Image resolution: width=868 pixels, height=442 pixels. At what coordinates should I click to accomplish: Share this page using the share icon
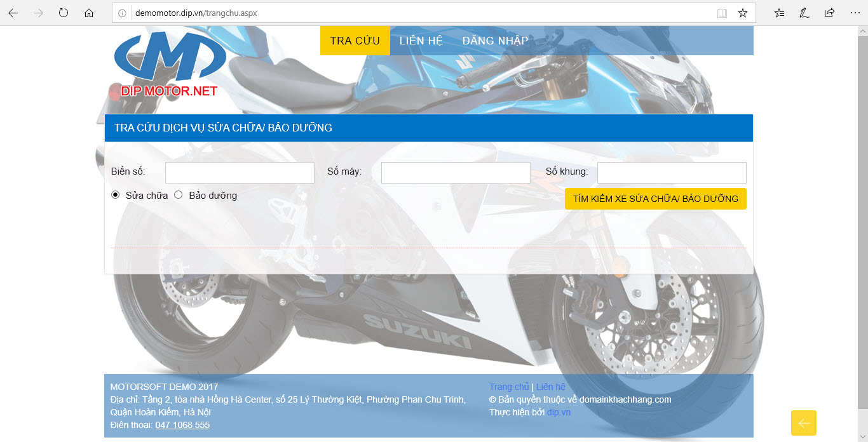pyautogui.click(x=829, y=13)
